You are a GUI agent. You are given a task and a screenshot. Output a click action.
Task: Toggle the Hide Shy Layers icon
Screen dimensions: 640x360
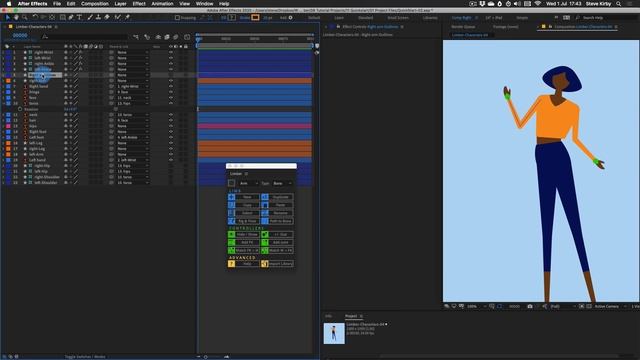pyautogui.click(x=158, y=37)
